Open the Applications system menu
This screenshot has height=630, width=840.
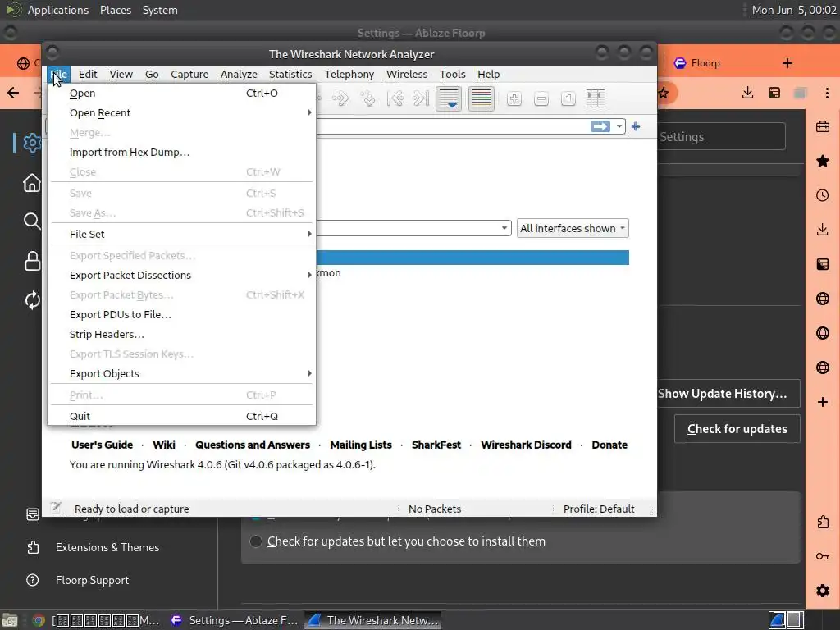pos(58,10)
